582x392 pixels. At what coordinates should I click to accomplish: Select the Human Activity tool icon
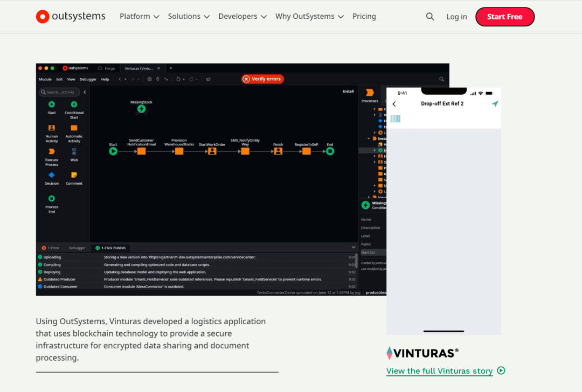coord(52,128)
